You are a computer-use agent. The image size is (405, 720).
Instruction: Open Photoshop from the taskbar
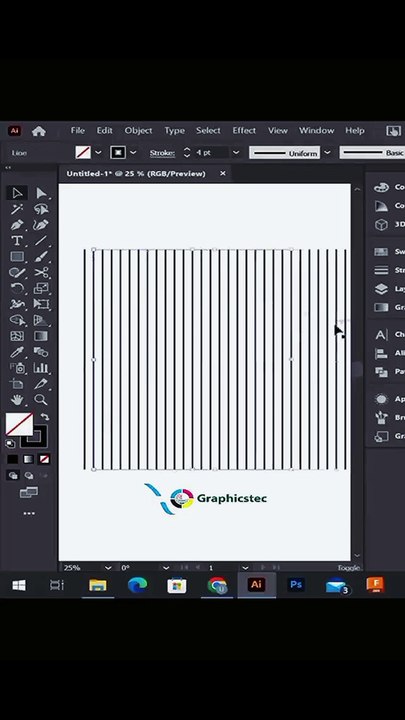coord(296,585)
